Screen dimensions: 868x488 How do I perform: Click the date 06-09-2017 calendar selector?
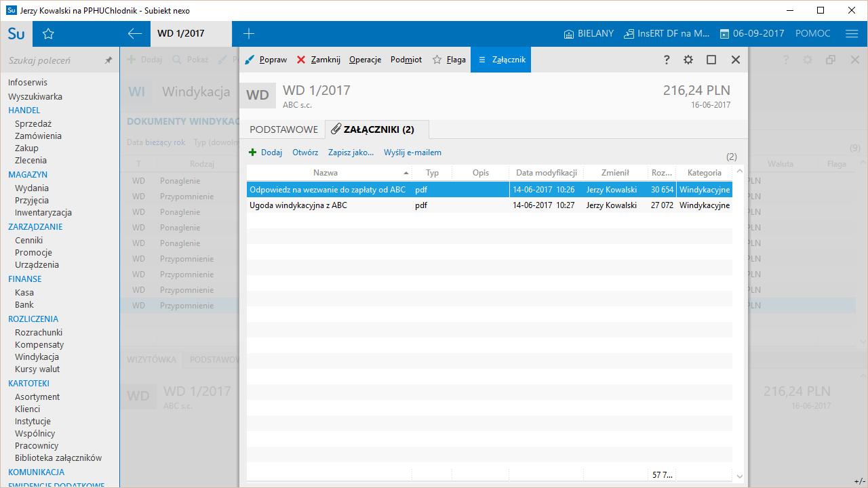[752, 34]
